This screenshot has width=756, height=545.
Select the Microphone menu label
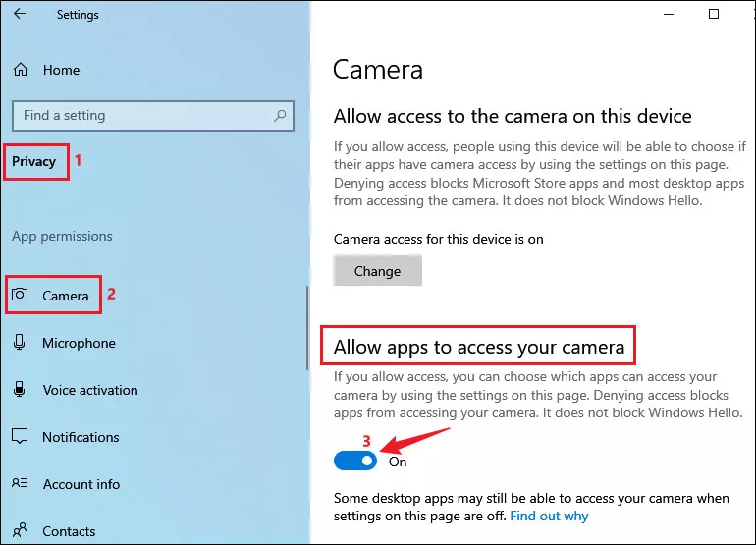[80, 343]
